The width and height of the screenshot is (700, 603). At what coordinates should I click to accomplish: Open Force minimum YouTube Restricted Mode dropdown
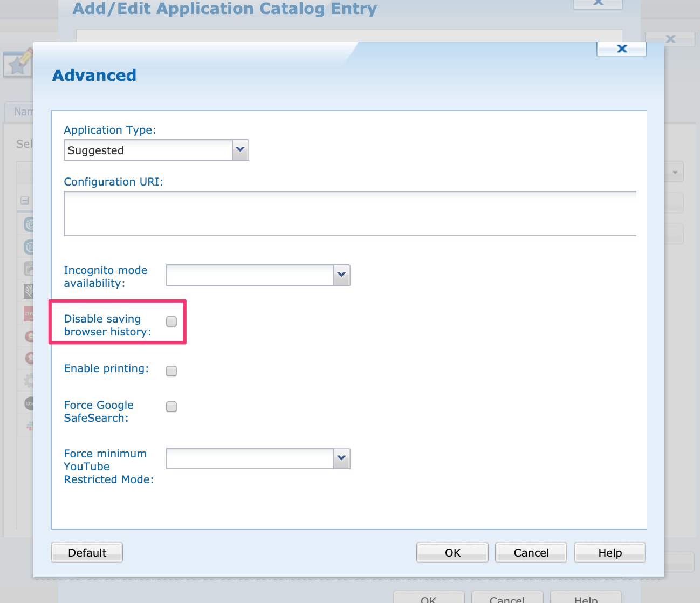pyautogui.click(x=341, y=458)
